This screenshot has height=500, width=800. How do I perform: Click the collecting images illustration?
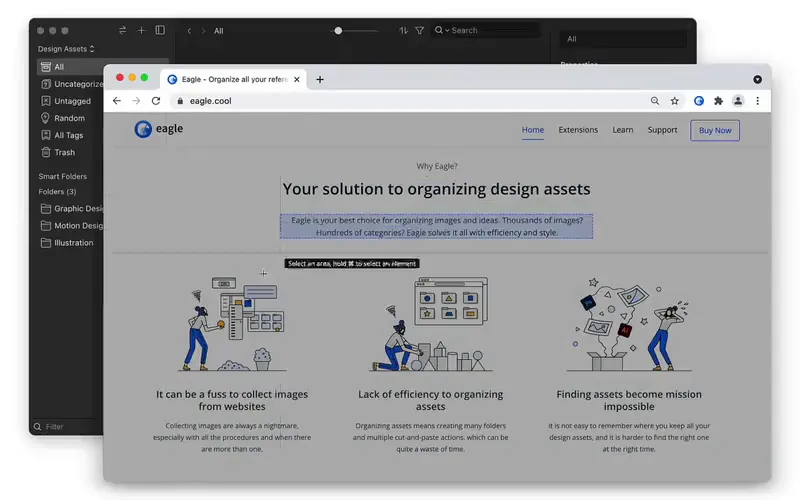(x=232, y=323)
